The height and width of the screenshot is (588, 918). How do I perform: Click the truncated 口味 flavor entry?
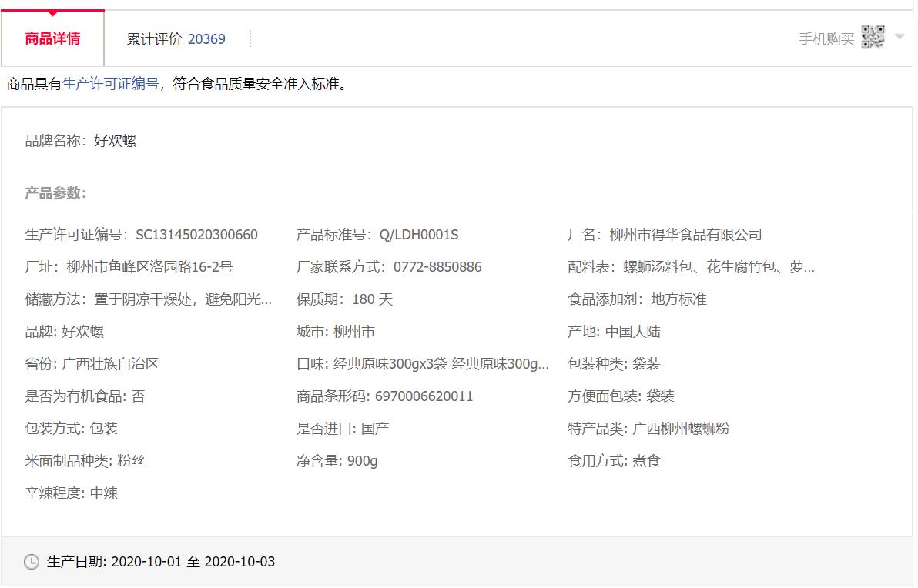coord(423,364)
